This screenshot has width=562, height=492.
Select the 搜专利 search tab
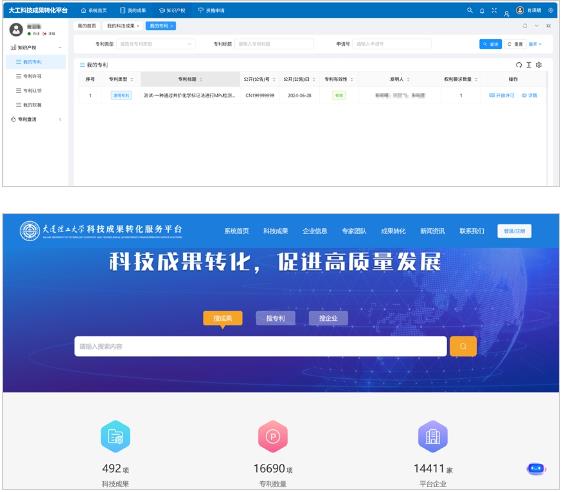pyautogui.click(x=275, y=318)
